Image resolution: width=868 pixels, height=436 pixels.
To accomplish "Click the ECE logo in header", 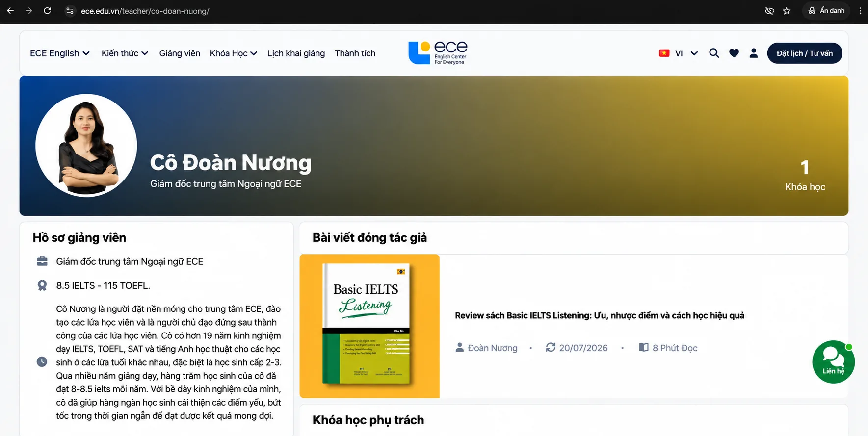I will pyautogui.click(x=438, y=53).
